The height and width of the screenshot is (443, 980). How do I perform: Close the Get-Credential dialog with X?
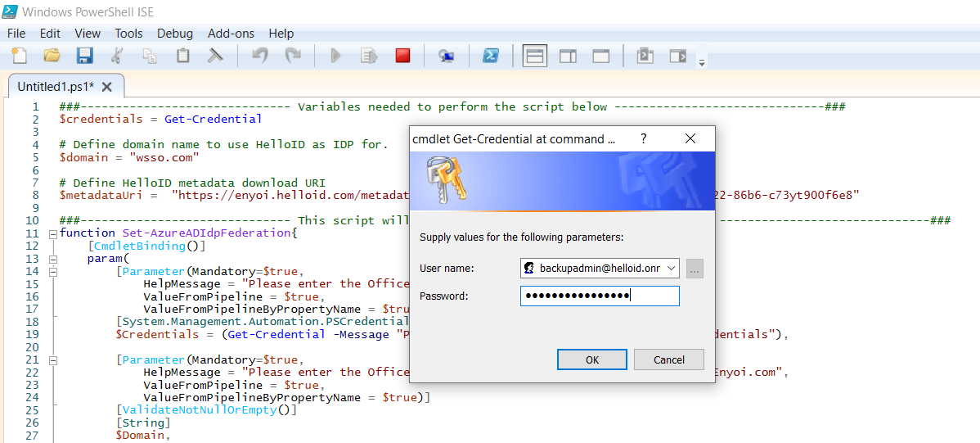click(690, 139)
